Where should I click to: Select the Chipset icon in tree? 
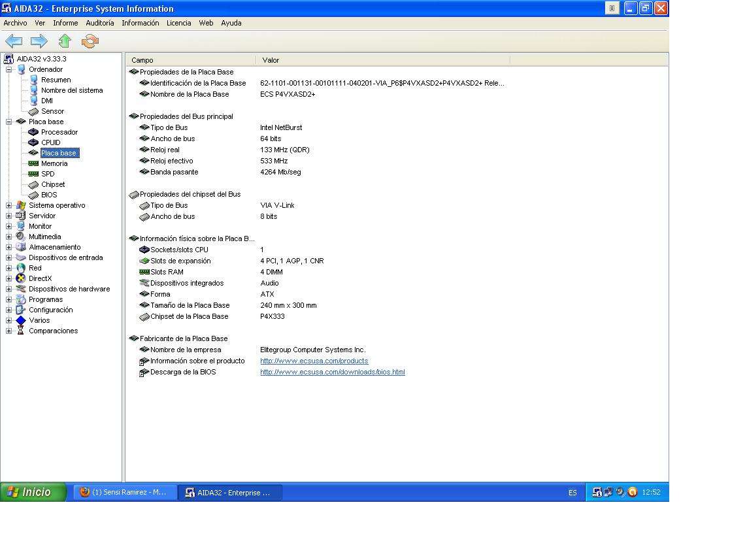[33, 185]
